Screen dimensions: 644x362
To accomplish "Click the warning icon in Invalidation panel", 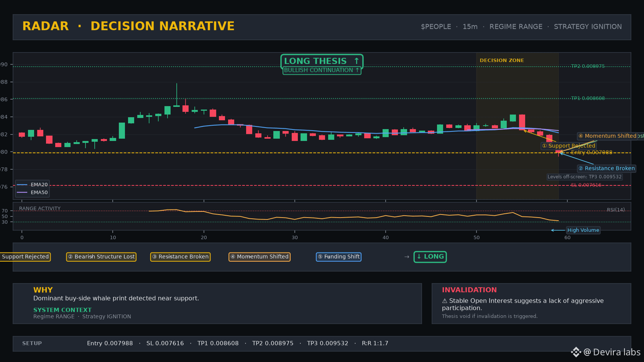I will point(445,301).
